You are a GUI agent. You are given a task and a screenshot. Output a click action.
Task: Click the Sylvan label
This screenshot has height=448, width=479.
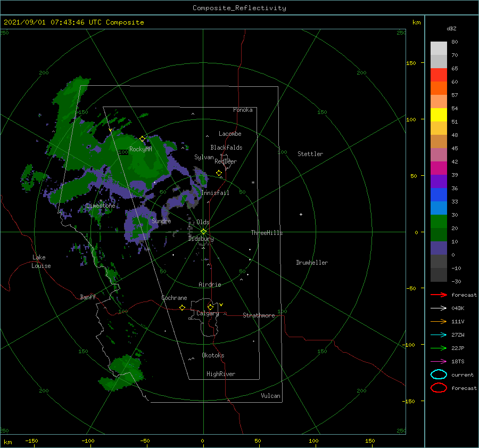204,158
